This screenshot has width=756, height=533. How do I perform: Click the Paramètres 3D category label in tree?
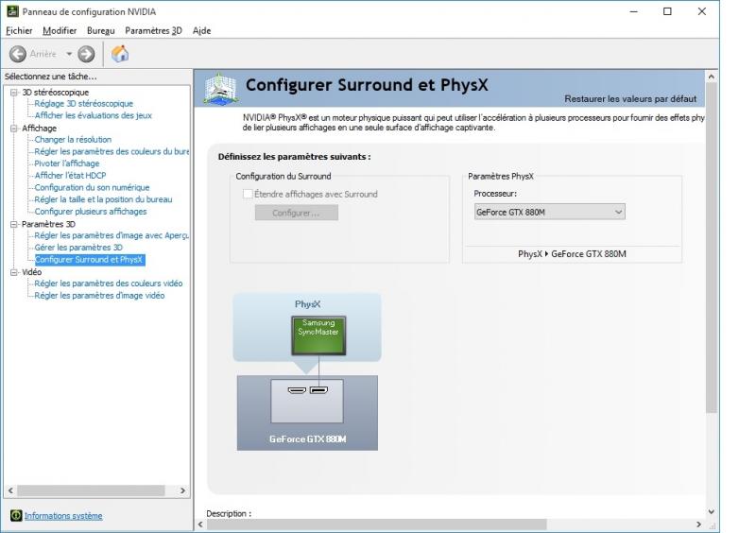49,224
